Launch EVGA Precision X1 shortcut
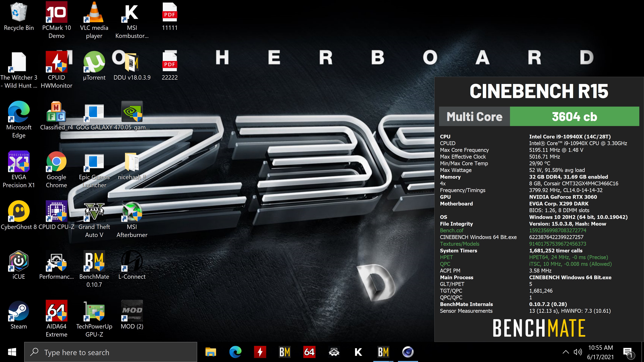The height and width of the screenshot is (362, 644). tap(19, 169)
